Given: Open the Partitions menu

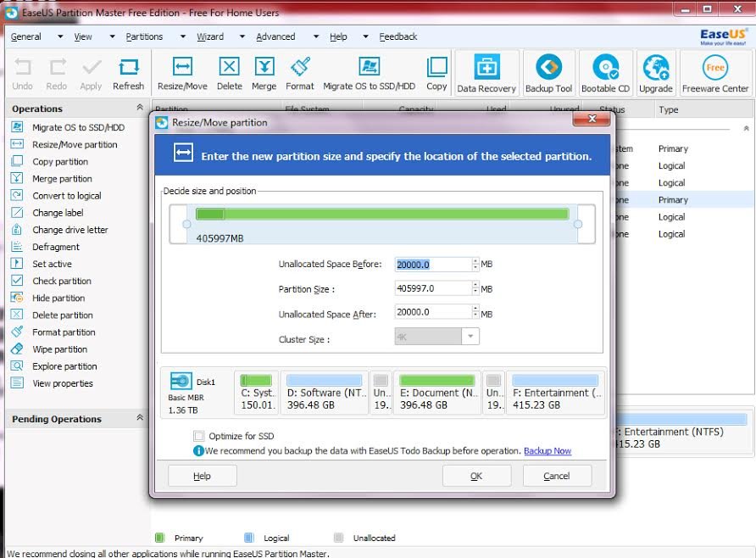Looking at the screenshot, I should click(x=144, y=36).
